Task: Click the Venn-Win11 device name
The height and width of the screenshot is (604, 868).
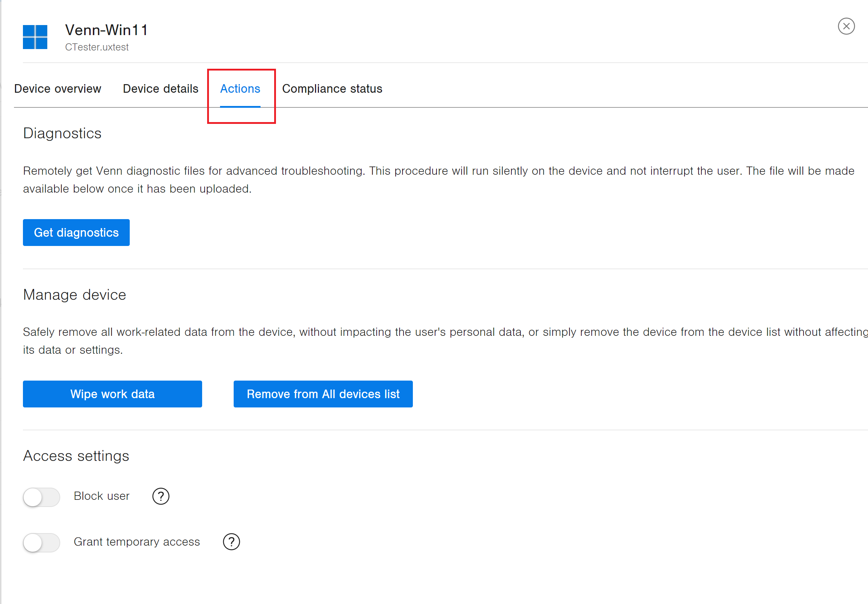Action: point(106,30)
